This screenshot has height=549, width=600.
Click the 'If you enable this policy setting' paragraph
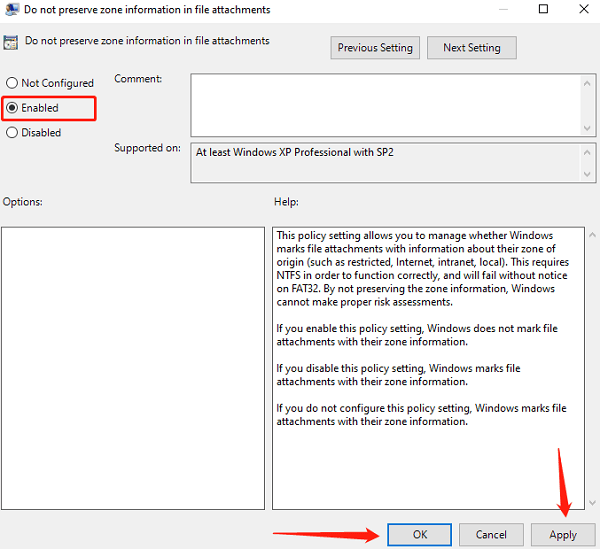pos(417,335)
